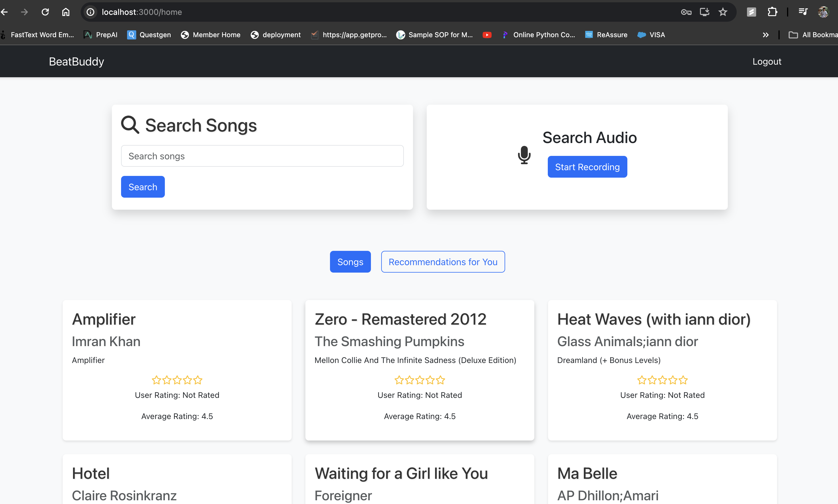Rate Heat Waves with the third star

point(662,380)
